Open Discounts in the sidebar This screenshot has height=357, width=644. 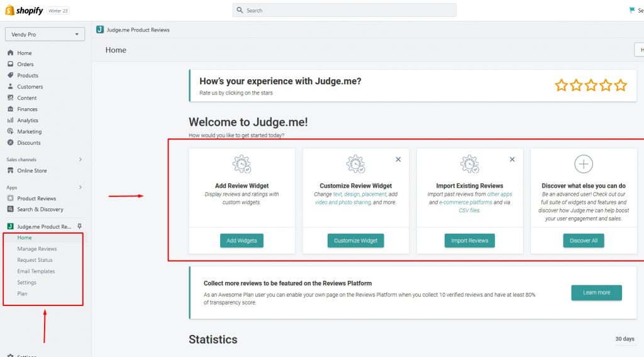tap(29, 143)
